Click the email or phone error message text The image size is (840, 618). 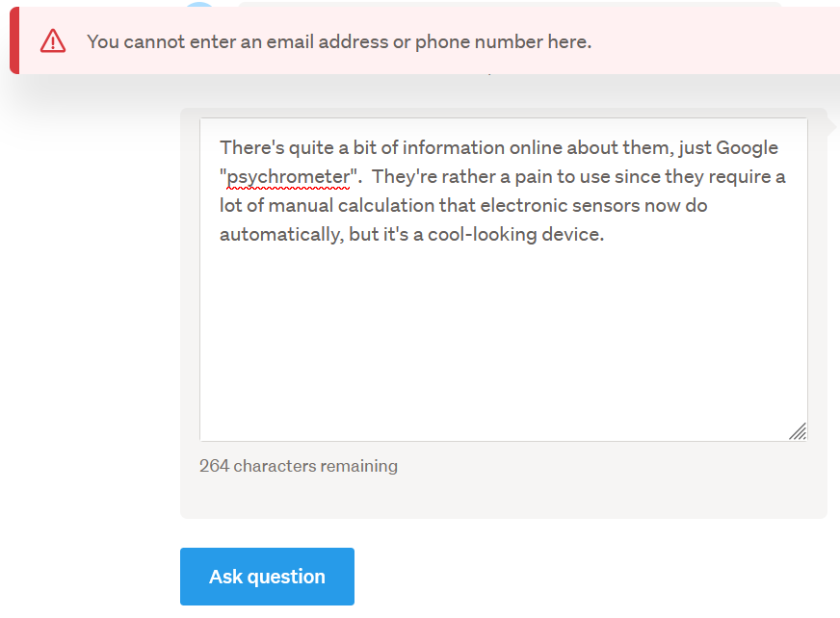(x=339, y=41)
